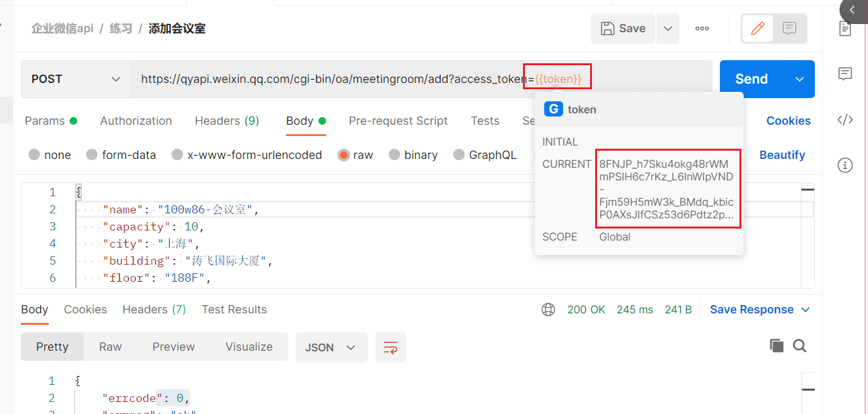
Task: Switch to the pencil edit mode
Action: pos(757,28)
